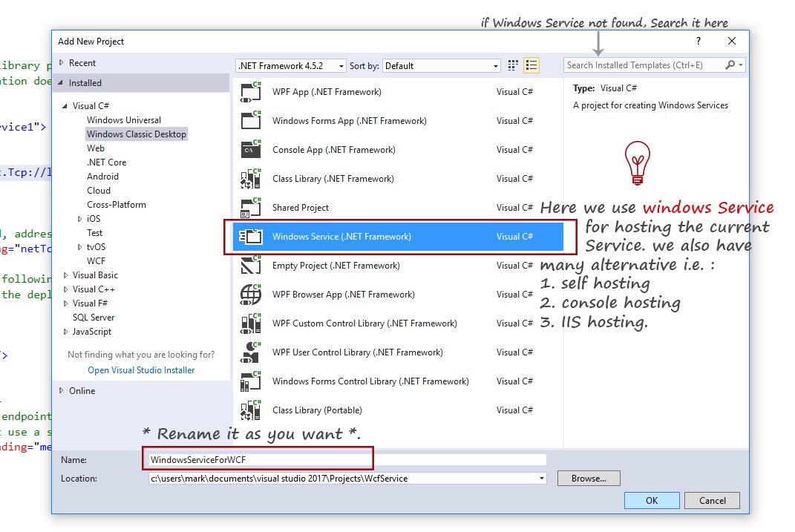
Task: Expand the JavaScript node
Action: click(x=65, y=332)
